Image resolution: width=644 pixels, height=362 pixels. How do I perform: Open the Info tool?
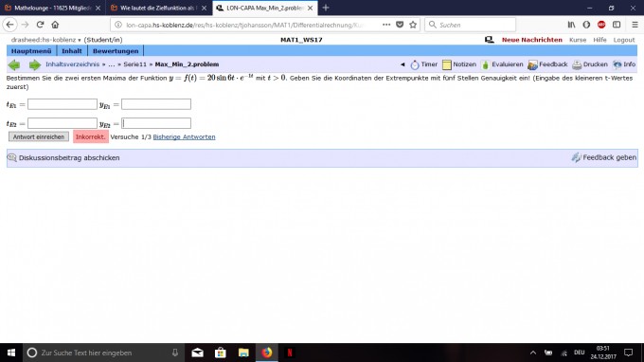[624, 64]
